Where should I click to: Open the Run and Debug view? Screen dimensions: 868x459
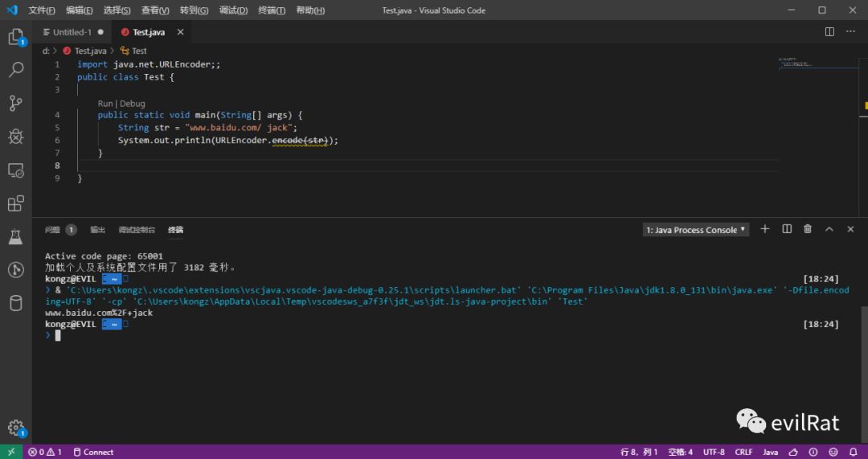[15, 137]
